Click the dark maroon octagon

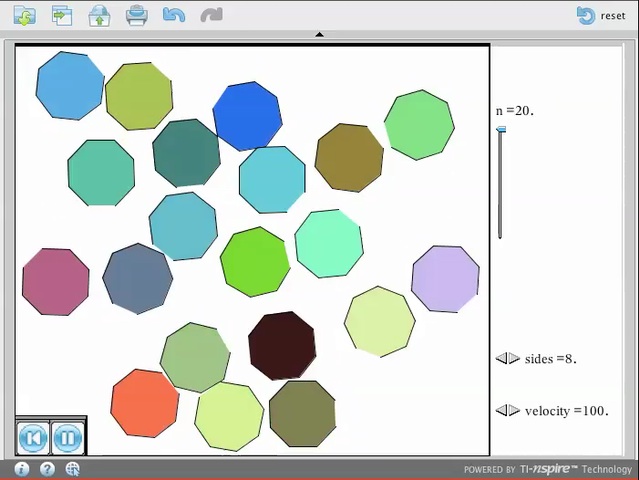282,345
